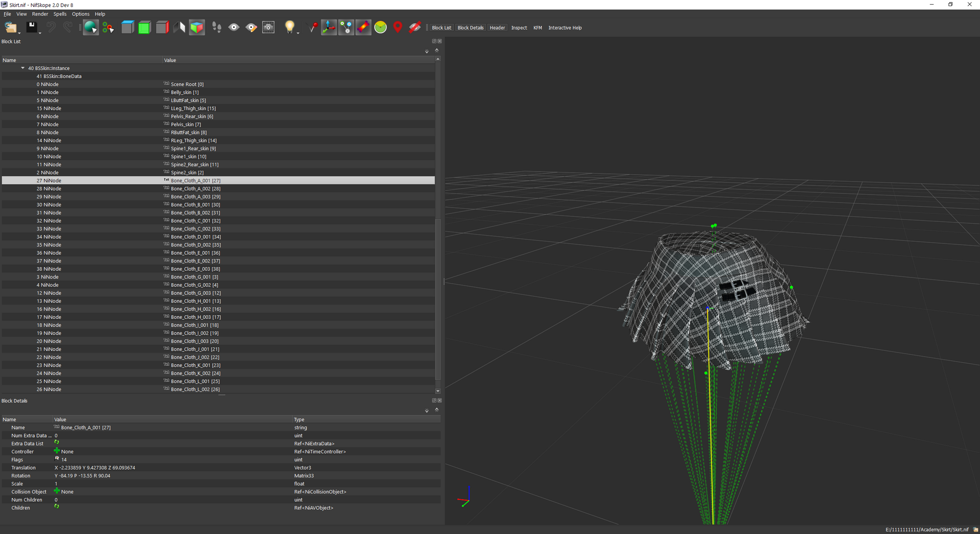Toggle the draw axes icon
The width and height of the screenshot is (980, 534).
pyautogui.click(x=329, y=28)
